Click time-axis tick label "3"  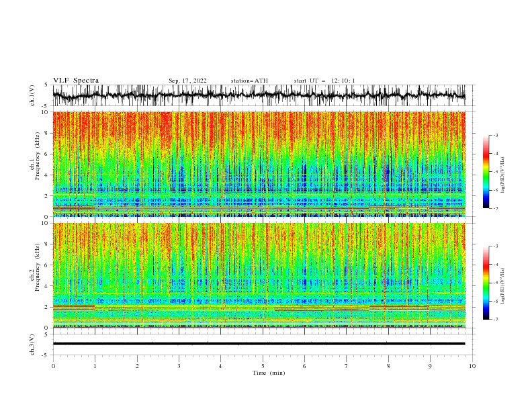(x=179, y=366)
